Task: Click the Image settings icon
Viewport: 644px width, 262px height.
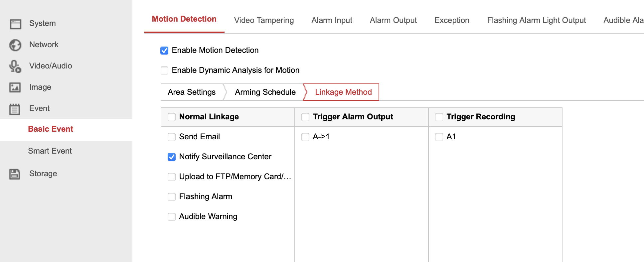Action: (15, 87)
